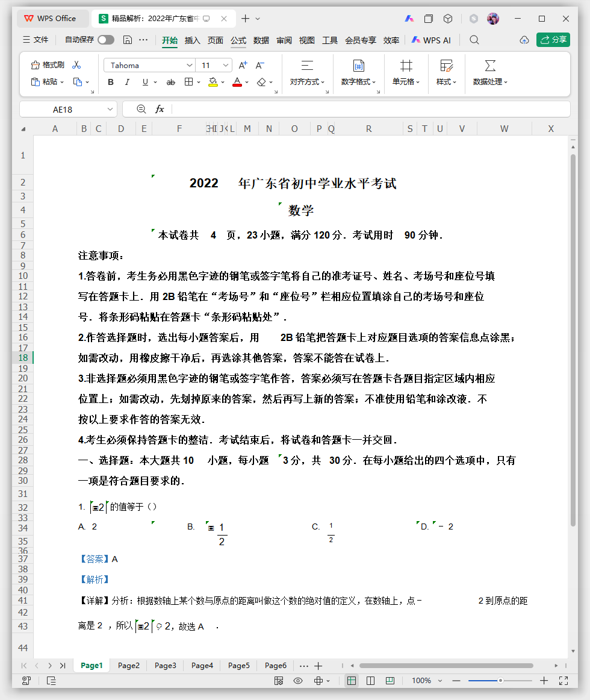Image resolution: width=590 pixels, height=700 pixels.
Task: Click the vertical scrollbar thumb
Action: pyautogui.click(x=573, y=340)
